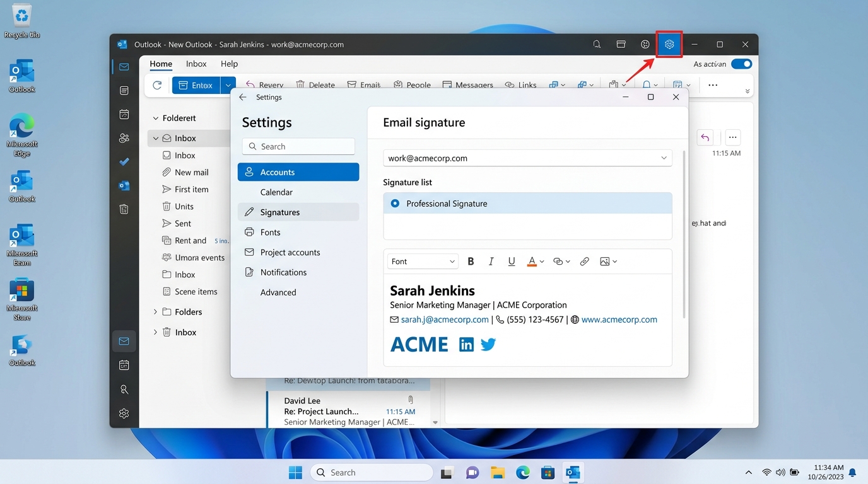Click the Windows taskbar Search box

click(372, 472)
